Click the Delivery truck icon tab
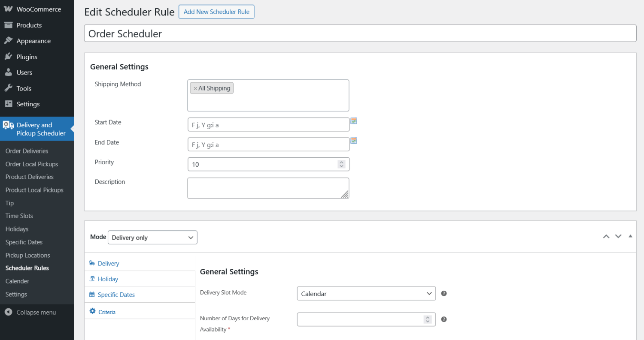 [x=91, y=263]
